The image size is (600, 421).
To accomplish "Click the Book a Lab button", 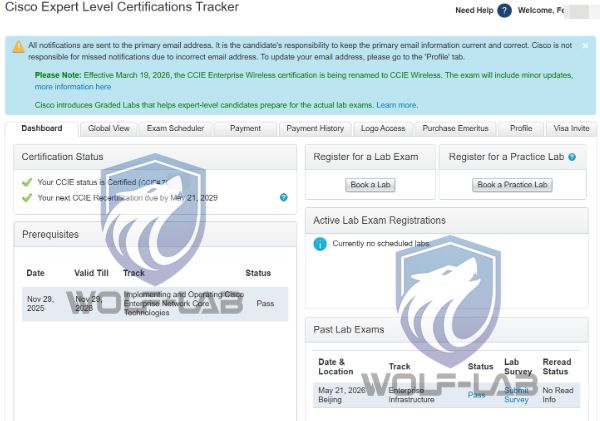I will 370,185.
